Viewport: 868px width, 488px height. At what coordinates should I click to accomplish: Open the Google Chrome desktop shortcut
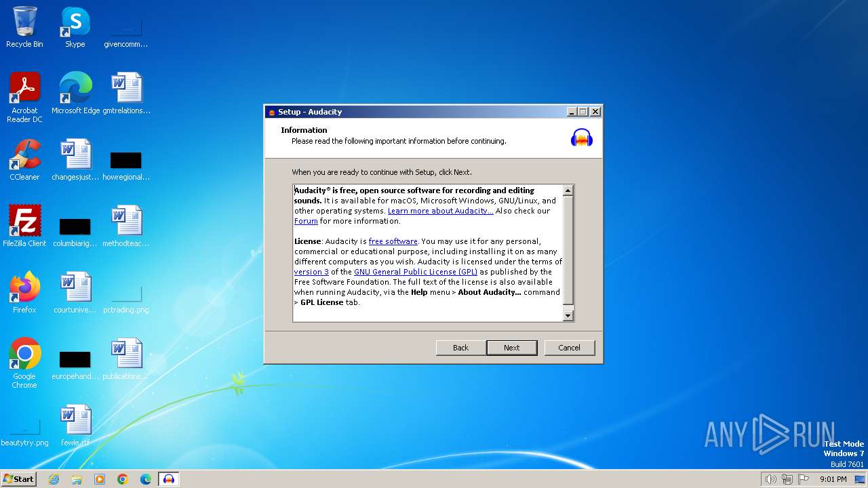pos(24,363)
